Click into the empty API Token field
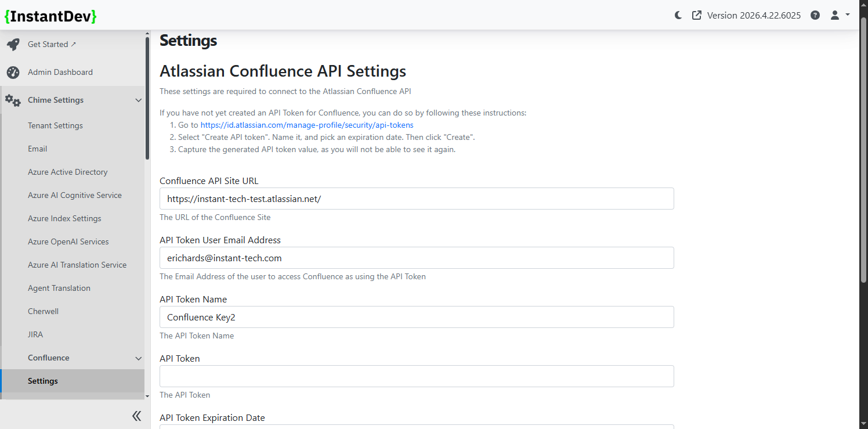 (x=417, y=376)
